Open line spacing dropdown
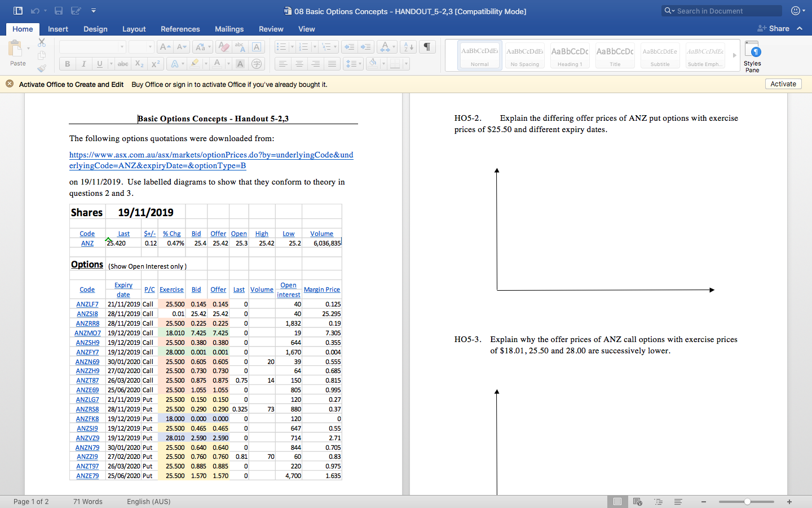812x508 pixels. 353,64
